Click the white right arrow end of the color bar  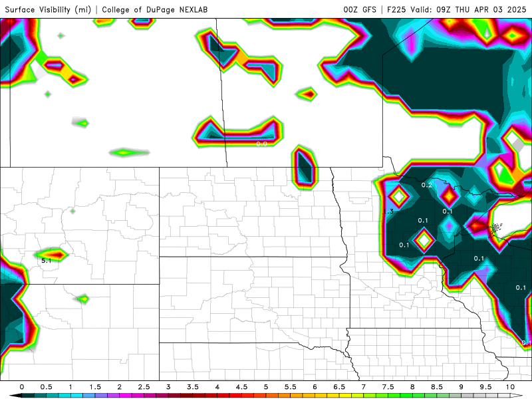(x=517, y=396)
